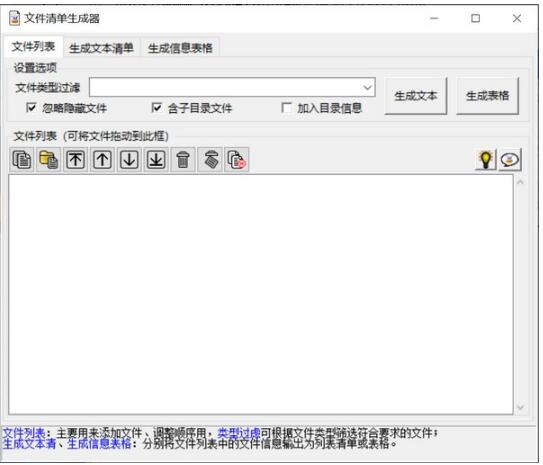
Task: Switch to the 生成文本清单 tab
Action: coord(101,48)
